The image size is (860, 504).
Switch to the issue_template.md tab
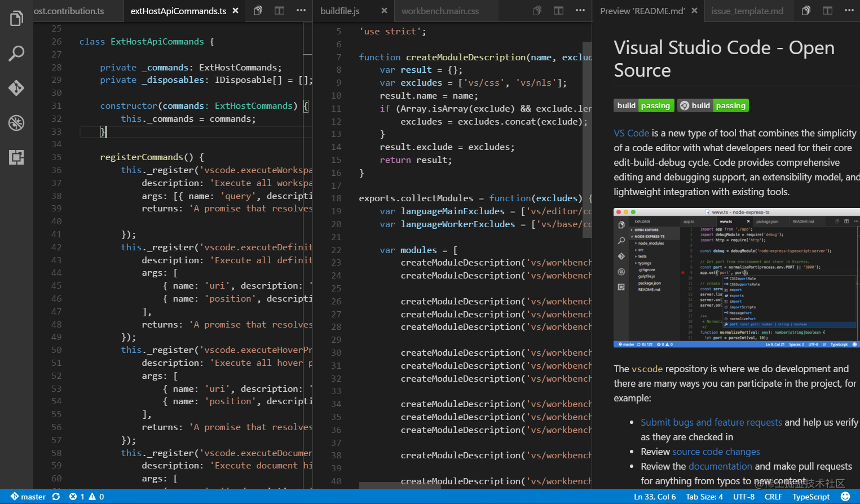coord(747,11)
